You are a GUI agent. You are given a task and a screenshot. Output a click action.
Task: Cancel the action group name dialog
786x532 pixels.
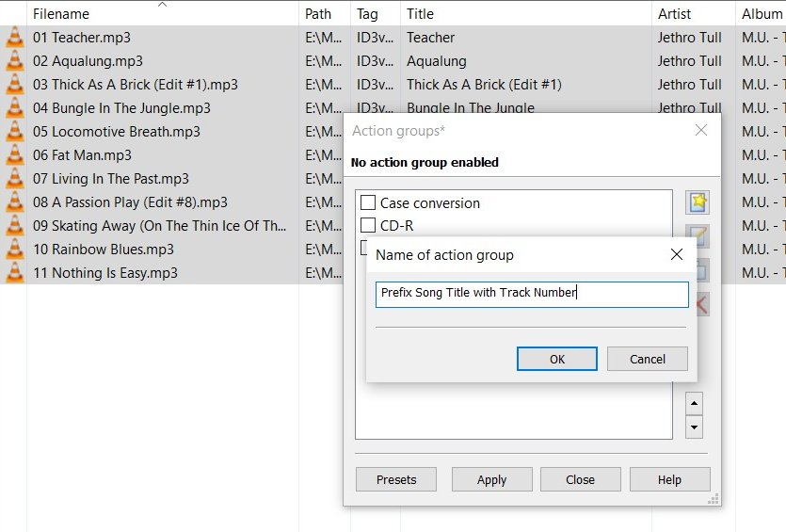click(x=647, y=359)
